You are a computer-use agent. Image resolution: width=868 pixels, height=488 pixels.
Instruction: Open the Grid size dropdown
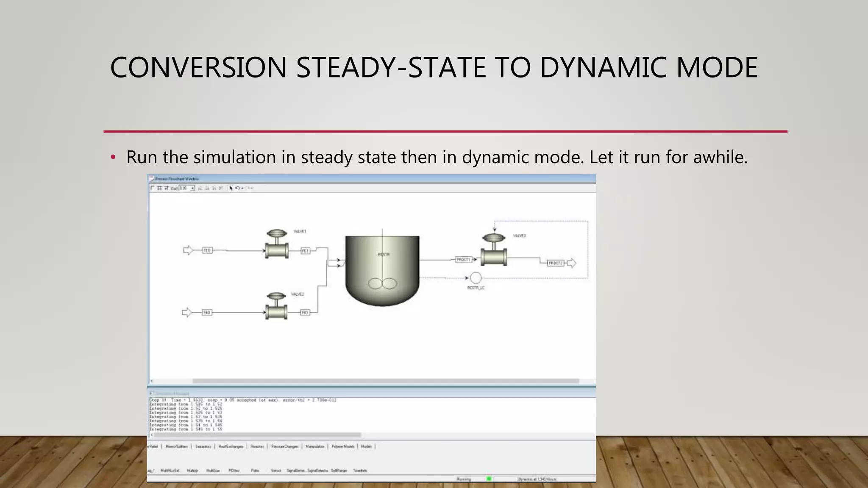tap(192, 188)
